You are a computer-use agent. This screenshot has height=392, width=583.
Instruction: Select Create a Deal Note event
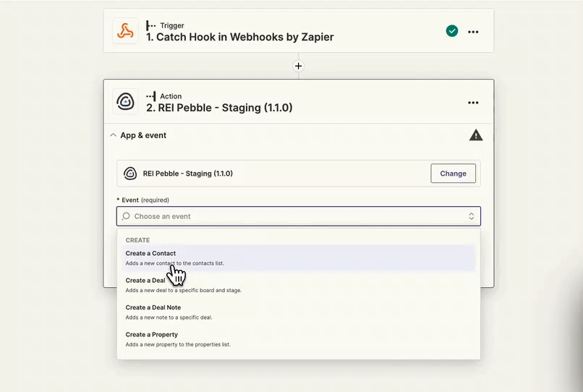(298, 312)
